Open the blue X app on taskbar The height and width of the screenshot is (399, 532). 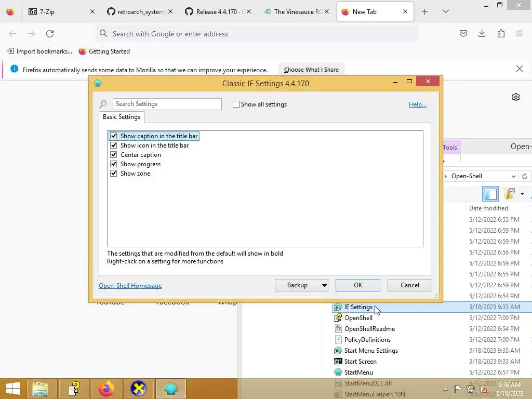pos(138,389)
